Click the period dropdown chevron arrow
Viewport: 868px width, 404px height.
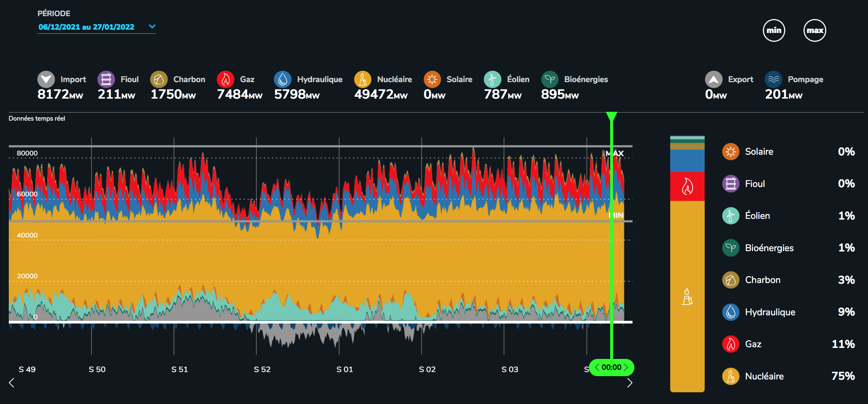tap(152, 26)
